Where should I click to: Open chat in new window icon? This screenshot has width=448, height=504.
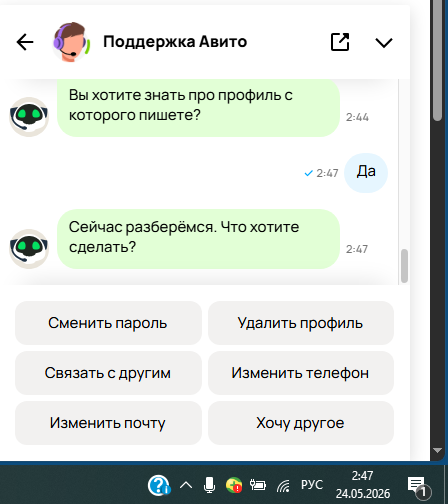click(x=340, y=42)
